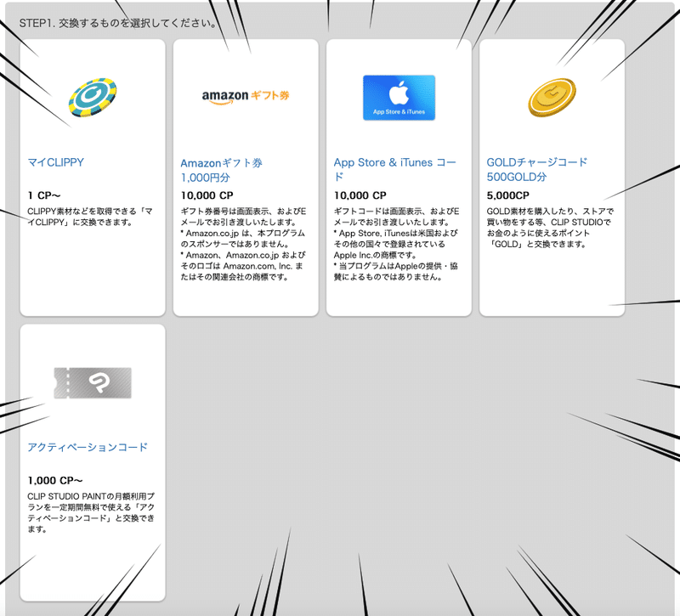The width and height of the screenshot is (680, 616).
Task: Click the GOLD coin icon
Action: coord(552,98)
